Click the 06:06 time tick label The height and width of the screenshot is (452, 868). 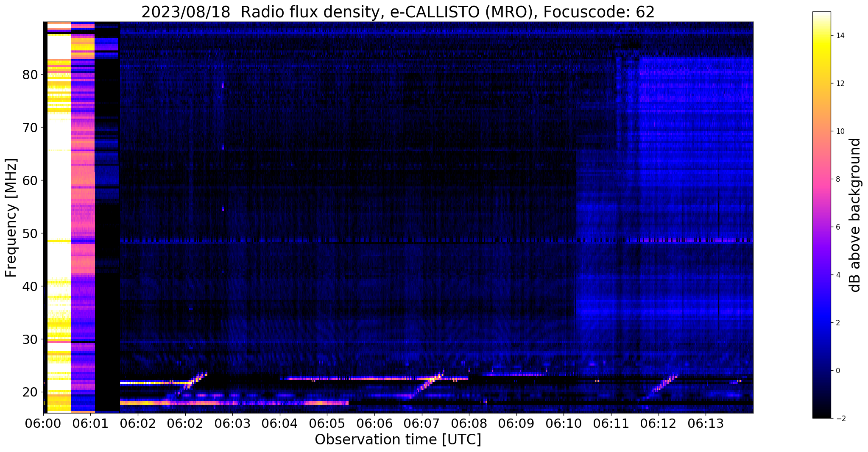coord(374,423)
